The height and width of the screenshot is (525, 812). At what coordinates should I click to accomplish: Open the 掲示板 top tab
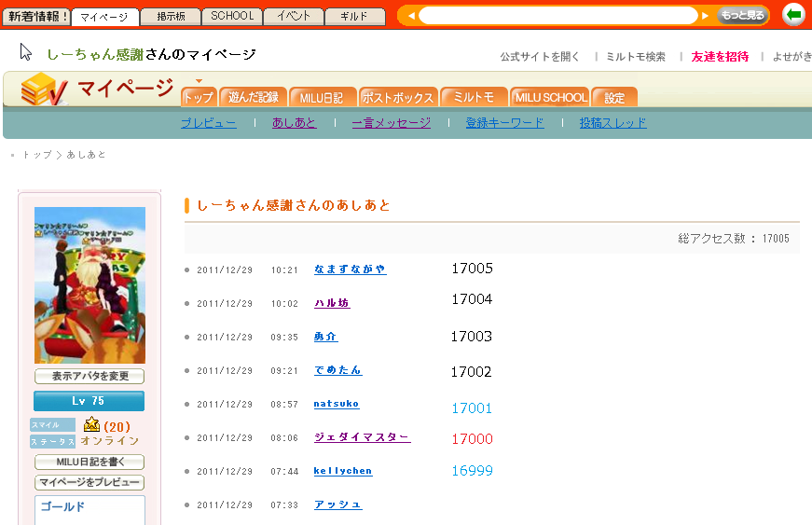pos(171,17)
